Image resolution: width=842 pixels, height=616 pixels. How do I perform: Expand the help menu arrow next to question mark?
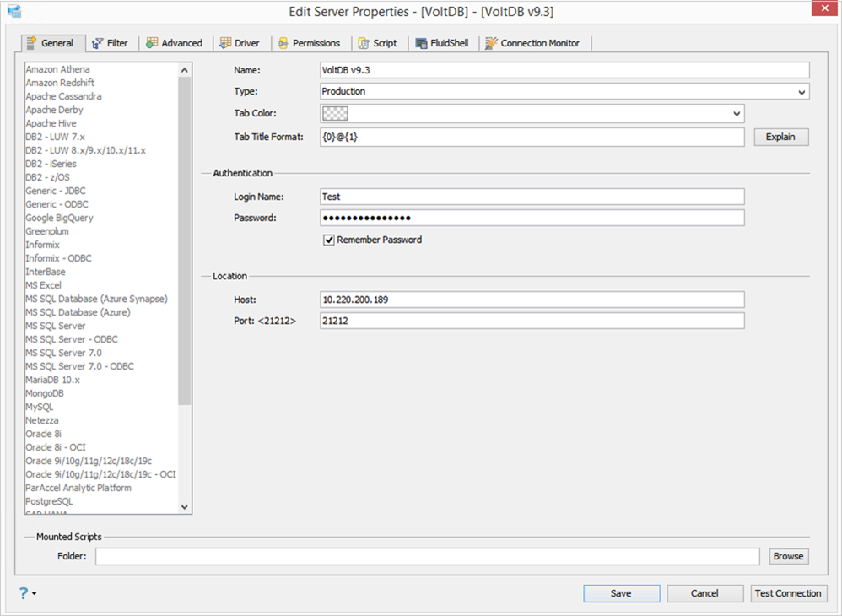click(35, 593)
